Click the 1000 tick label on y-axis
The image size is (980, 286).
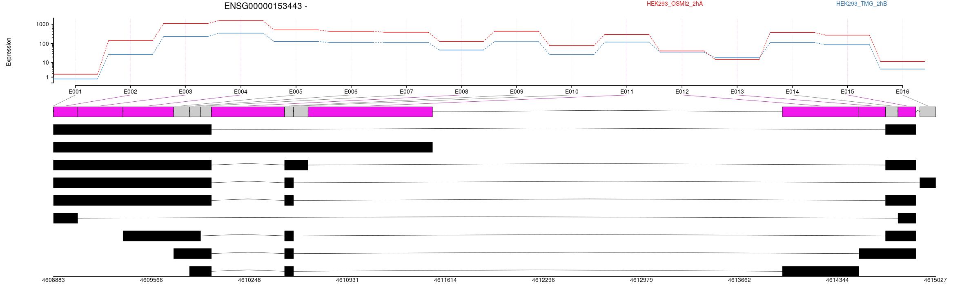(x=42, y=25)
